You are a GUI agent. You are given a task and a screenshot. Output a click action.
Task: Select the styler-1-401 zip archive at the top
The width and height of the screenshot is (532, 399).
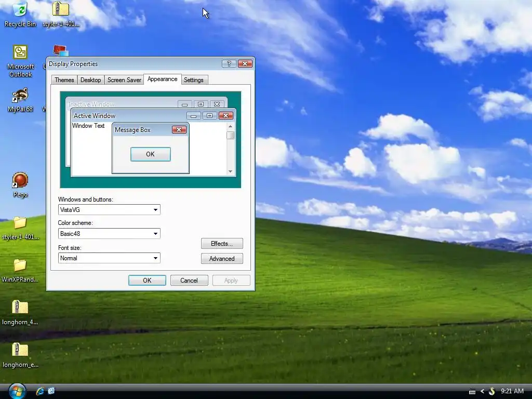pyautogui.click(x=61, y=15)
